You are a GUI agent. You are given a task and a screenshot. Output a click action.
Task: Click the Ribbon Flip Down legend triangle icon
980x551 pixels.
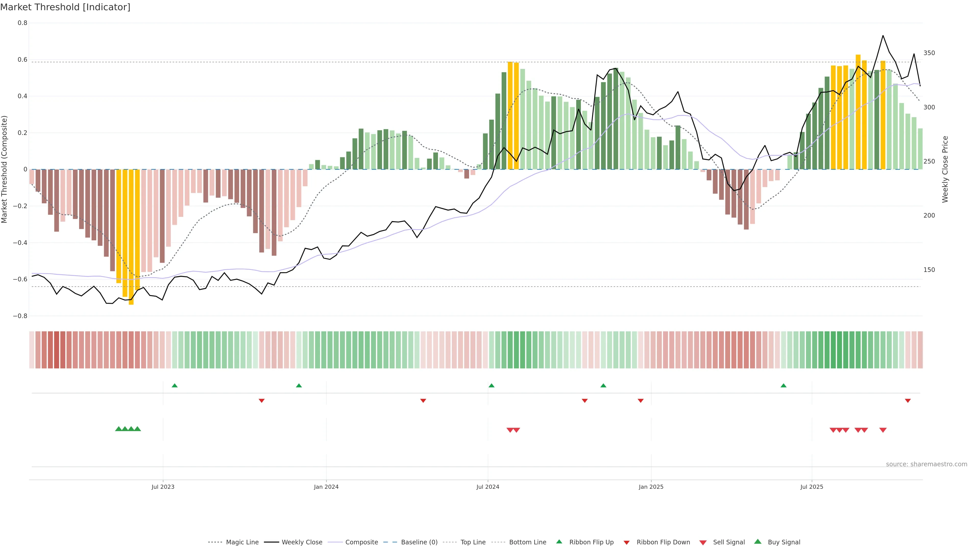click(x=626, y=542)
